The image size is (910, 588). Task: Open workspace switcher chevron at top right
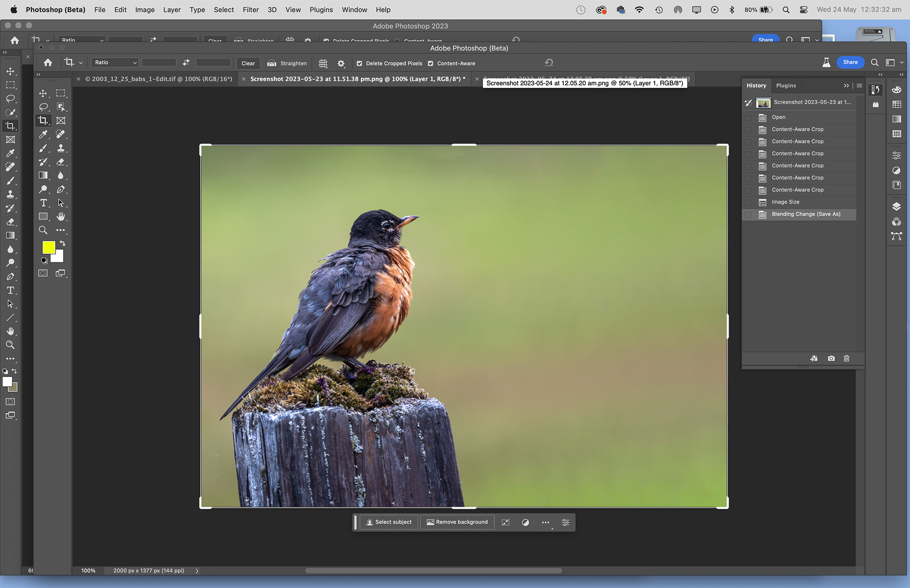(x=901, y=63)
